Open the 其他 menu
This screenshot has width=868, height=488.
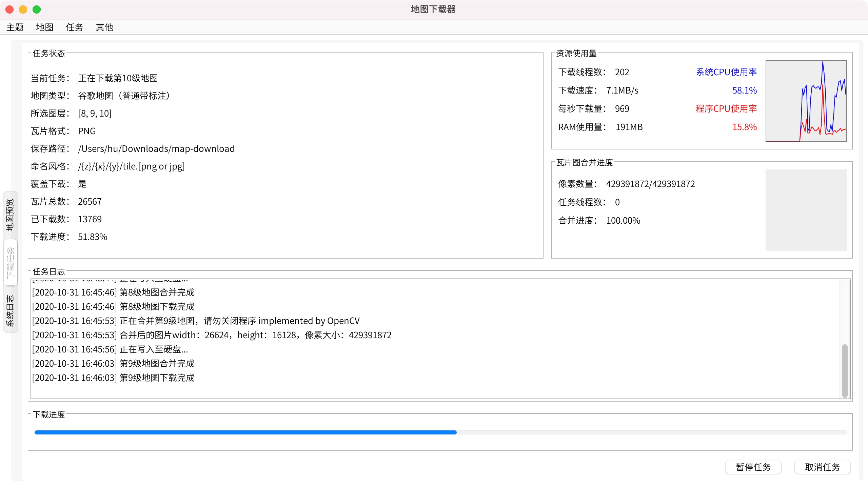104,27
